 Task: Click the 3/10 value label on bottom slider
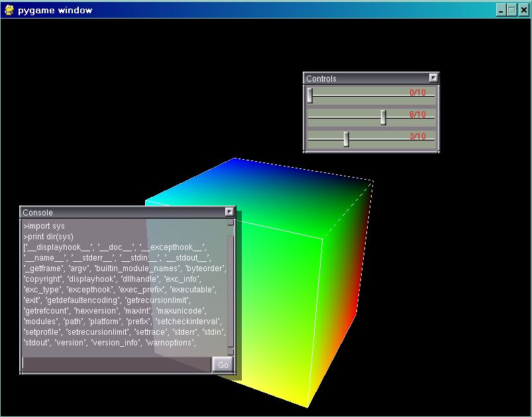pos(417,137)
